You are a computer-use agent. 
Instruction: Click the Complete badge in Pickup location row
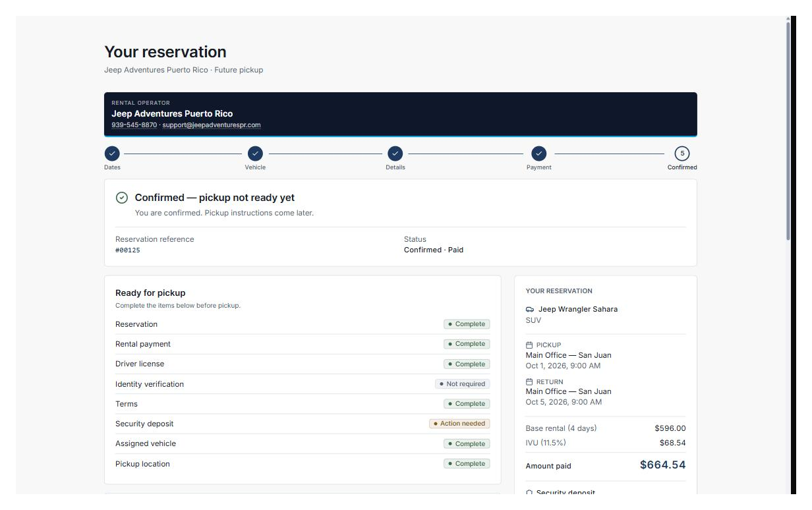pos(467,464)
